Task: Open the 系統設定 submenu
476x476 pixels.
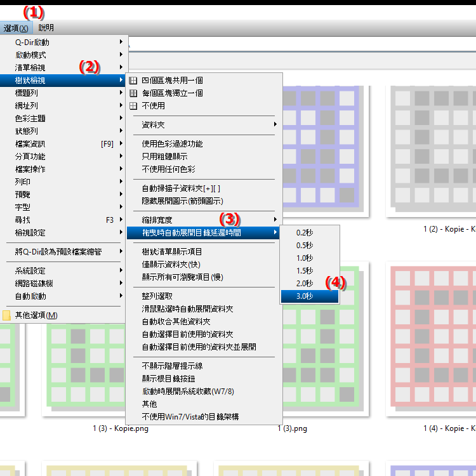Action: point(63,271)
